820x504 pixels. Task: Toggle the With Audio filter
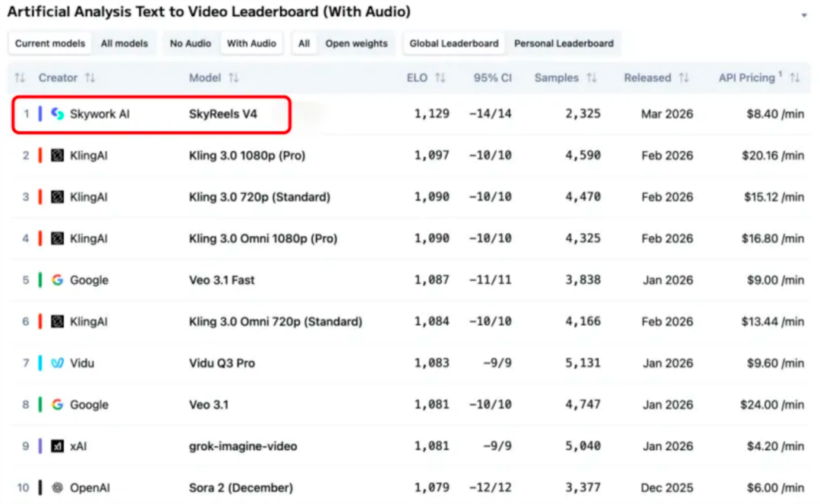tap(251, 43)
